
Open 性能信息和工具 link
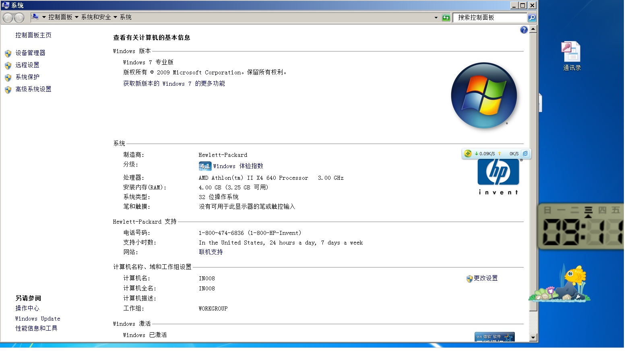[x=37, y=329]
